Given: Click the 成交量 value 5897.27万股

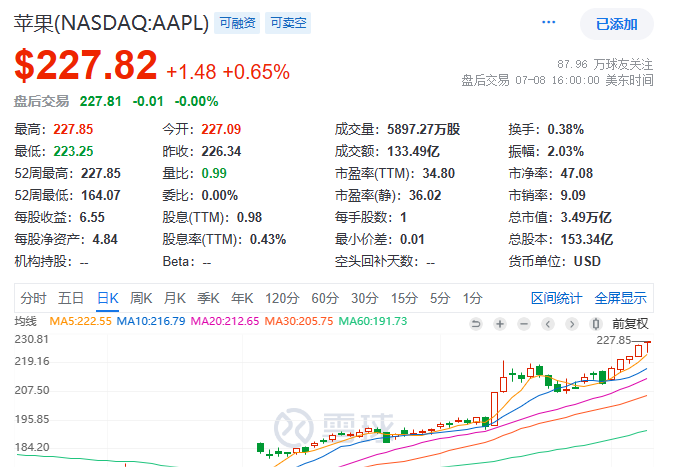Looking at the screenshot, I should tap(423, 129).
